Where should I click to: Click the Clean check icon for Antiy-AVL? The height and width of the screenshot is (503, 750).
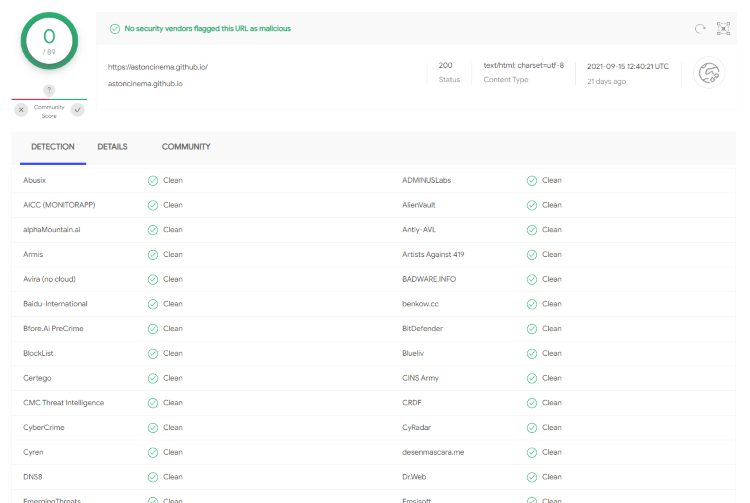coord(532,230)
